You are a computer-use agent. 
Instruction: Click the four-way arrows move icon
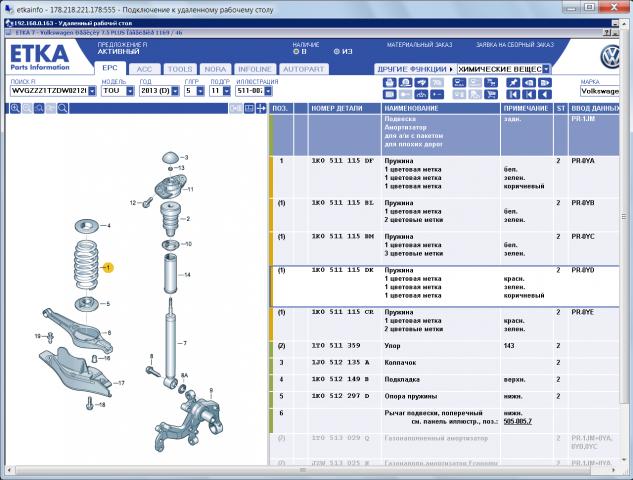click(261, 108)
